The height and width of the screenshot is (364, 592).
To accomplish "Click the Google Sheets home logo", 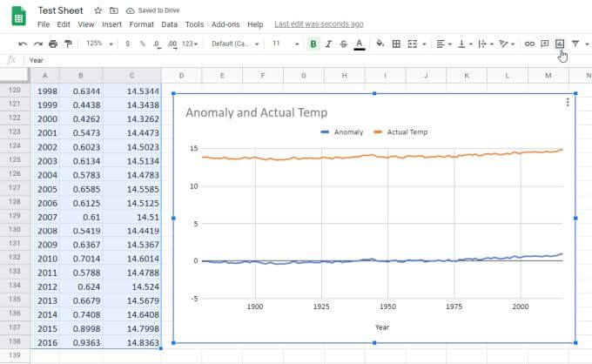I will click(x=18, y=17).
